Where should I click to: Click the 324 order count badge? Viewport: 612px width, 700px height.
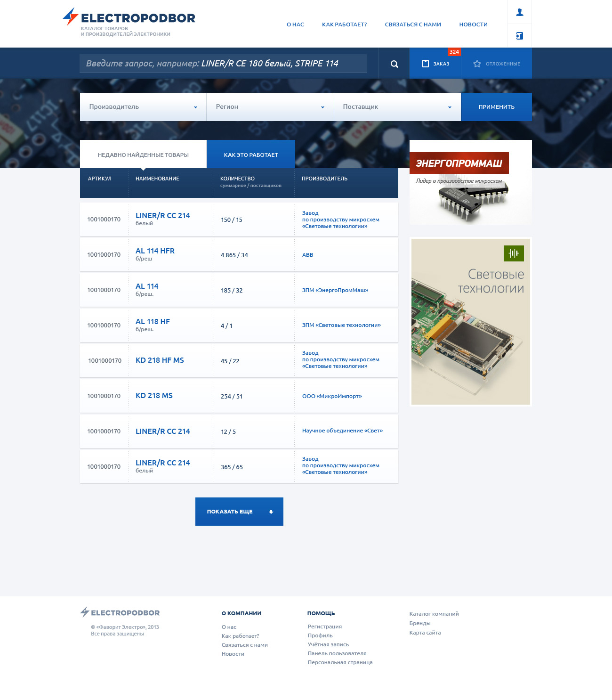[454, 52]
